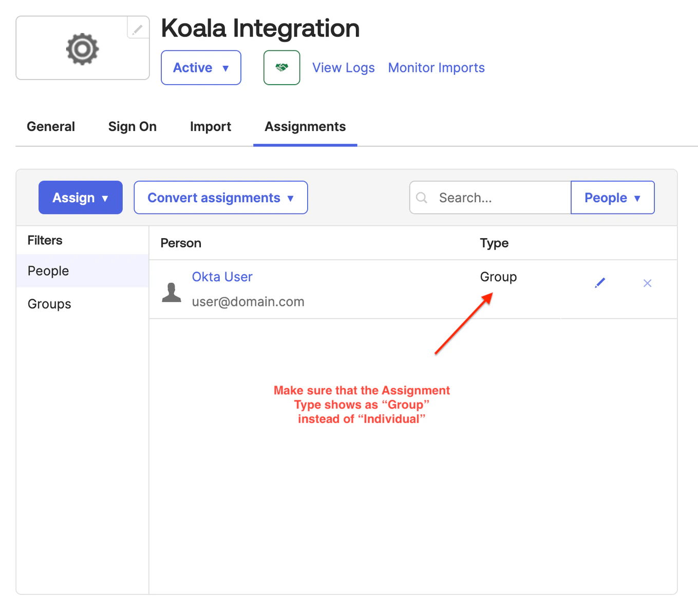Click the Filters heading
The width and height of the screenshot is (698, 616).
(45, 240)
